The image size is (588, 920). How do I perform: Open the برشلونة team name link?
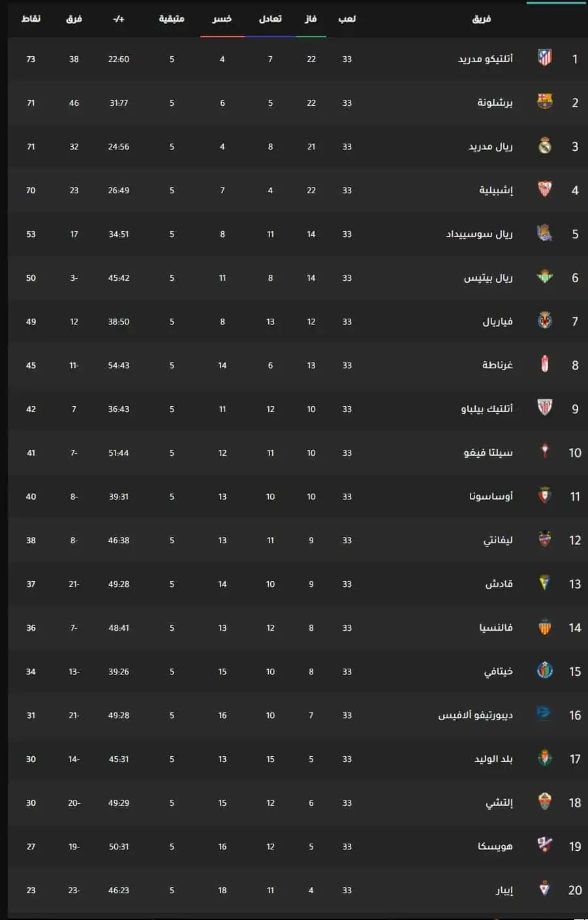click(x=495, y=103)
